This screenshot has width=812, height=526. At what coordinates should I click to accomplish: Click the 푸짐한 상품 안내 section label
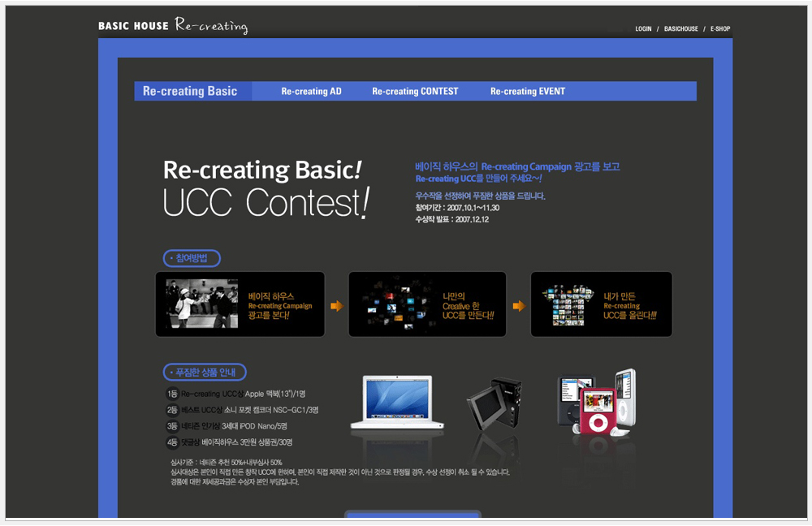[205, 373]
